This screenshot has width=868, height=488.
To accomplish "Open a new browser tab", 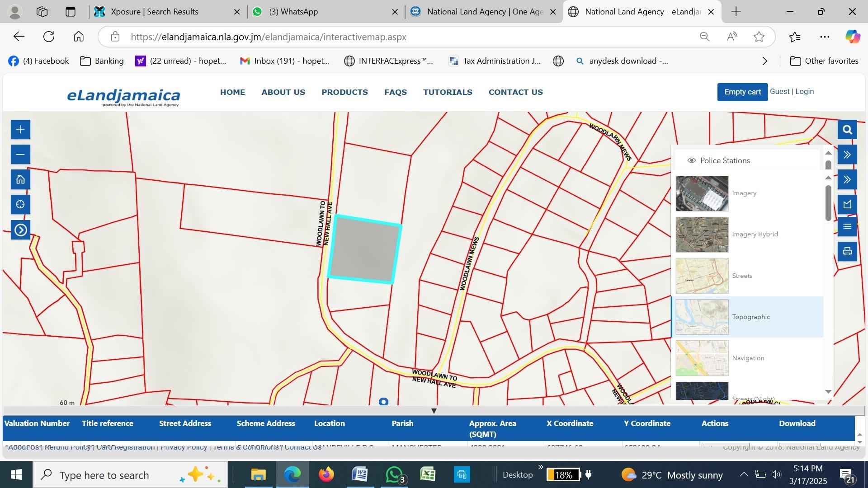I will coord(736,12).
